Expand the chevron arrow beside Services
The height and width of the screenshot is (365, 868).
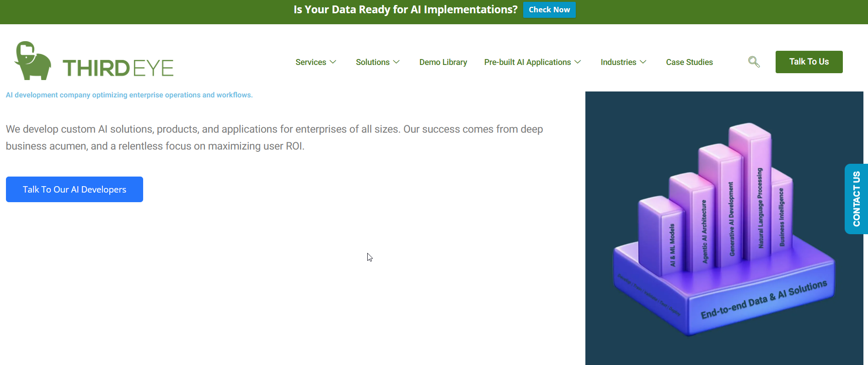coord(333,62)
